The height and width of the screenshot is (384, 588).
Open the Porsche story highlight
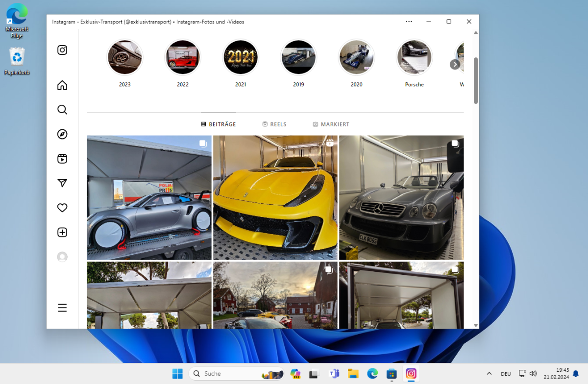pos(414,57)
